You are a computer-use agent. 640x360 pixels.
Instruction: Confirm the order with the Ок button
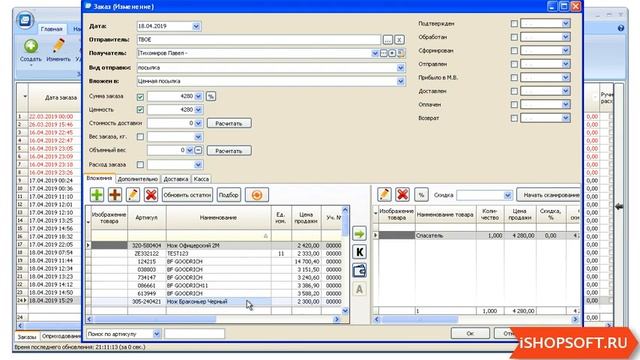coord(470,333)
